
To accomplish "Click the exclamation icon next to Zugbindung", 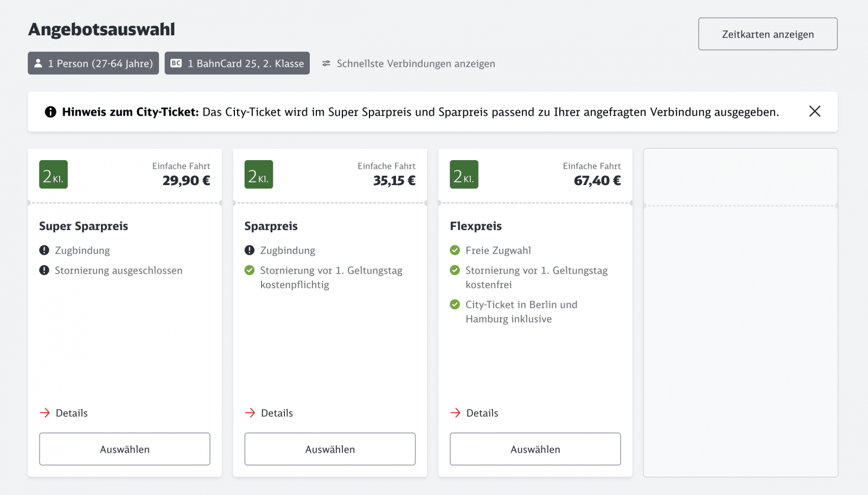I will point(44,250).
